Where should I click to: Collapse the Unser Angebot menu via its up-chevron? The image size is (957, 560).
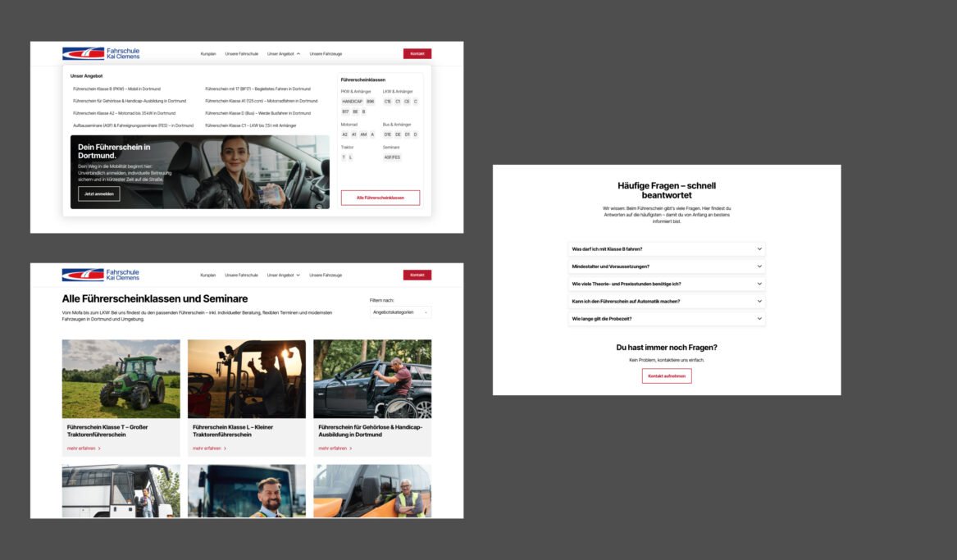point(298,54)
